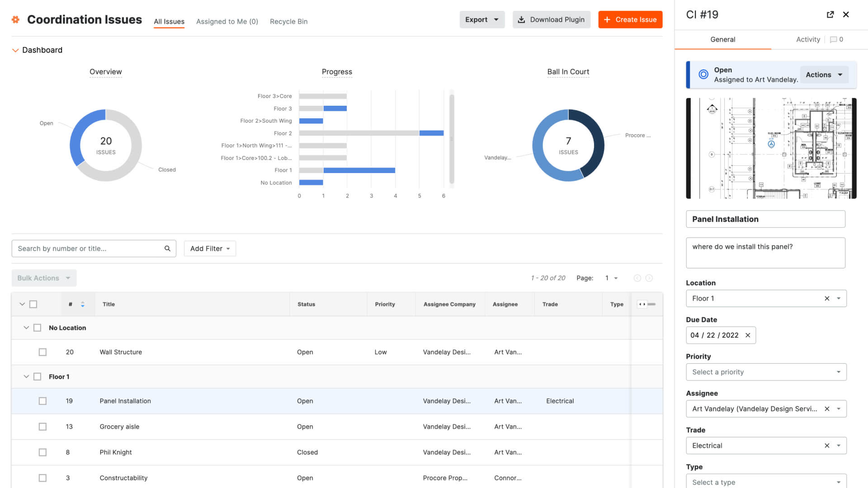Click the open external link icon for CI #19
This screenshot has height=488, width=868.
pos(829,14)
